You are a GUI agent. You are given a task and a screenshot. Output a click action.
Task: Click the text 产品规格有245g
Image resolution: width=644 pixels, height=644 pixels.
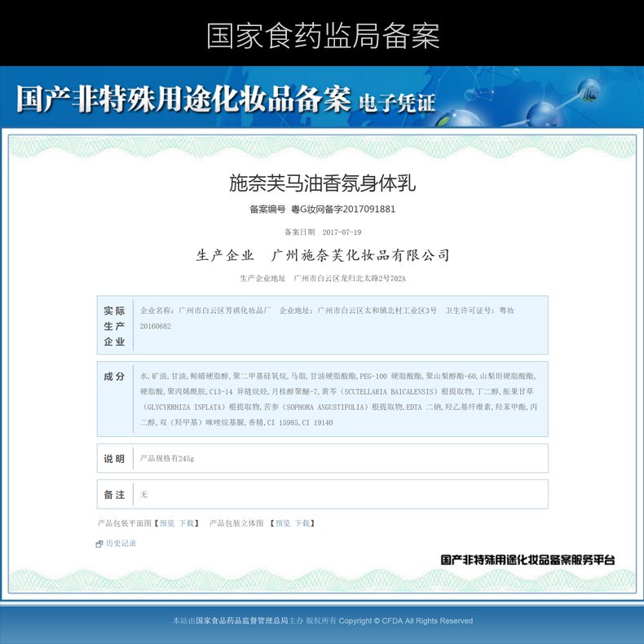[x=167, y=458]
